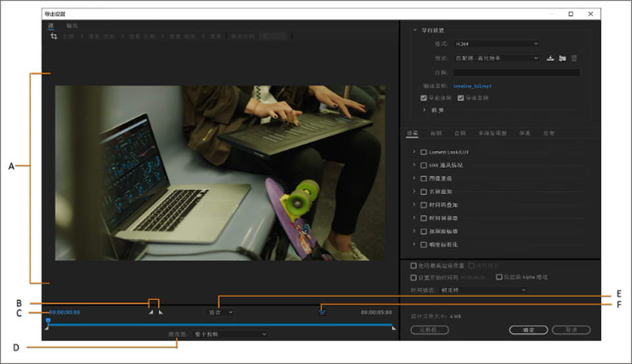
Task: Open the H.264 format dropdown
Action: point(496,44)
